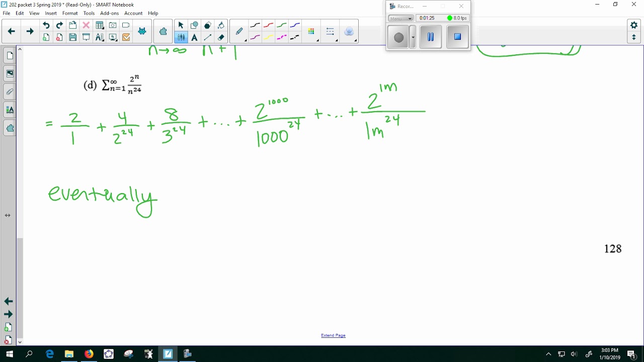This screenshot has width=644, height=362.
Task: Choose the Text tool
Action: 194,37
